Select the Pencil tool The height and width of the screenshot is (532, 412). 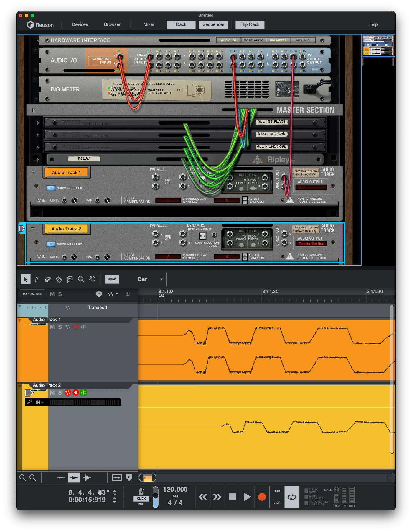click(x=37, y=279)
